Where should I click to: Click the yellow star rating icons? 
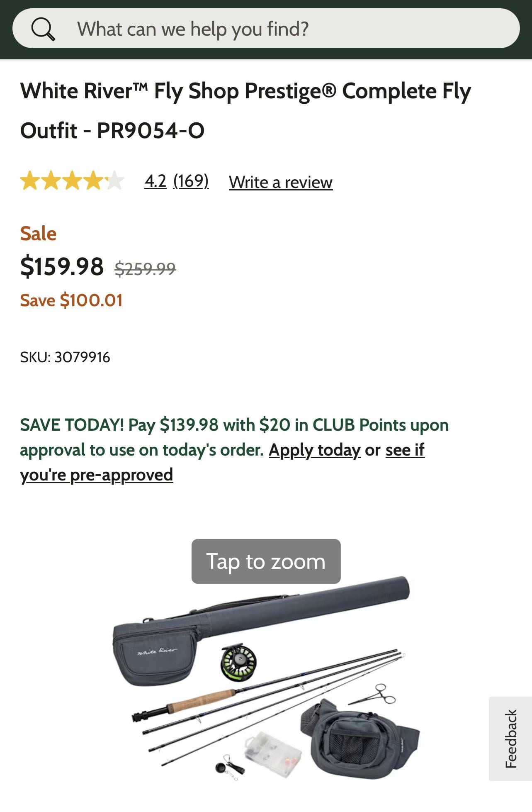tap(72, 181)
